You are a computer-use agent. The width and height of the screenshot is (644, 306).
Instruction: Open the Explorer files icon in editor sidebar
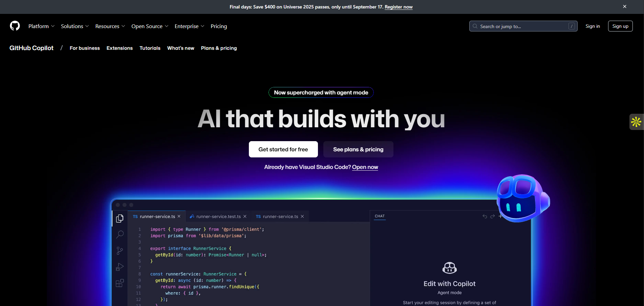click(x=120, y=219)
